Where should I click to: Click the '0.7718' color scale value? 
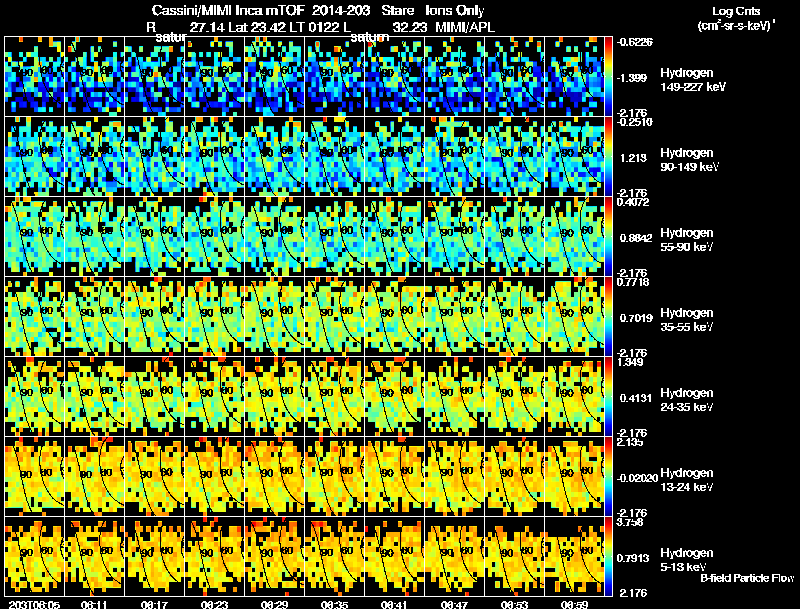[633, 282]
